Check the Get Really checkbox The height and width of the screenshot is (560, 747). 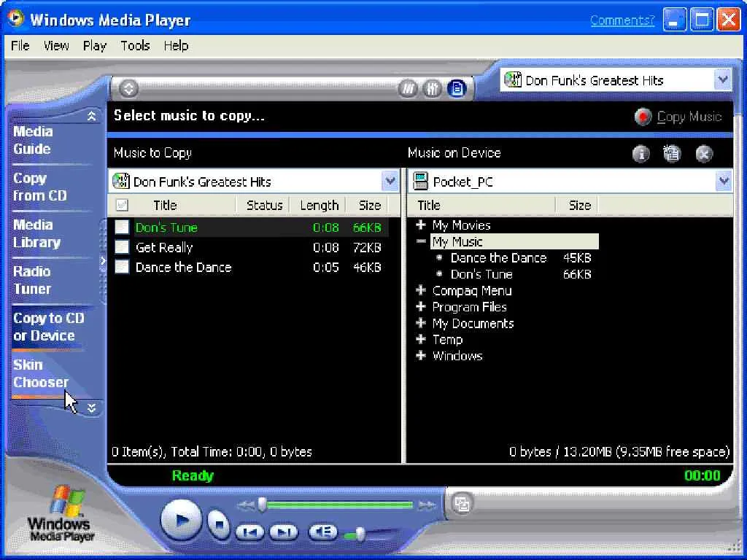click(122, 247)
